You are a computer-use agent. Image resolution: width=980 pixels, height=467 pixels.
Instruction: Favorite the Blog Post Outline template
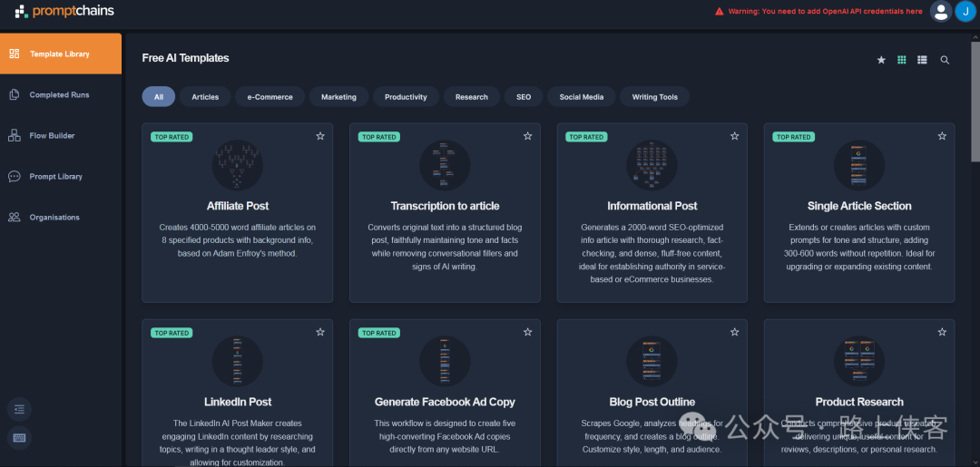[734, 332]
